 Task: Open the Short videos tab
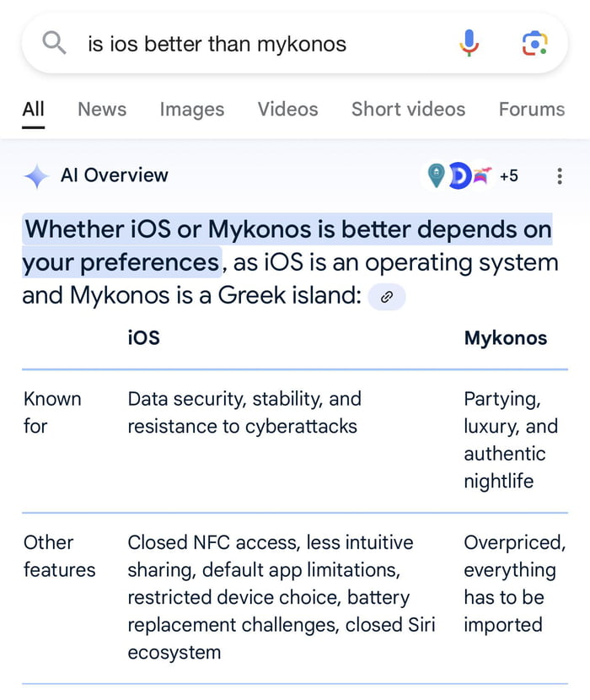408,110
